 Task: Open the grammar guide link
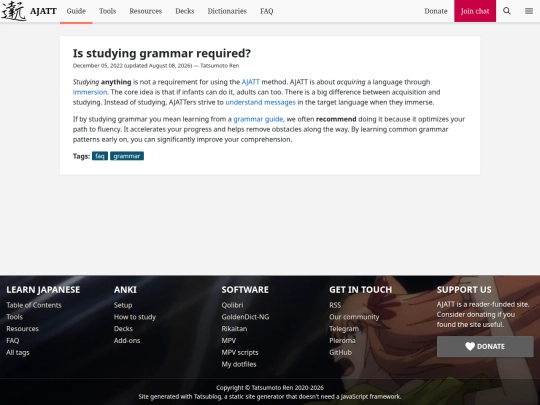258,119
